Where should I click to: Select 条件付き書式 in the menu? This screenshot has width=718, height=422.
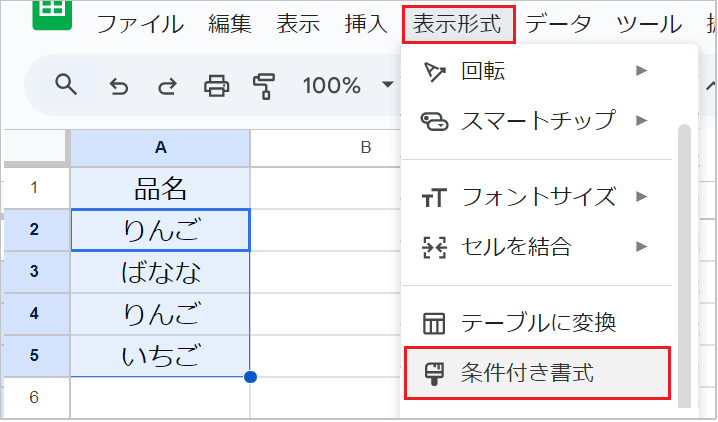pyautogui.click(x=537, y=373)
